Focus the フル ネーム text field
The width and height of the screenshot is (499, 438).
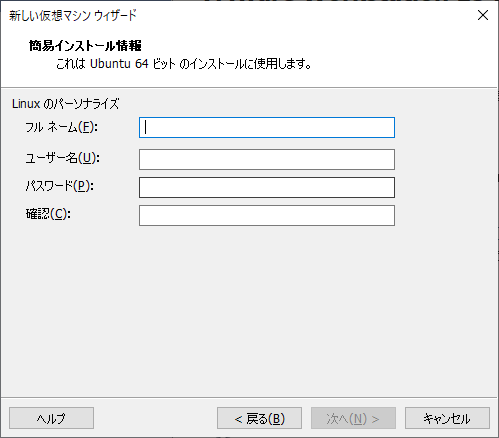pos(267,127)
